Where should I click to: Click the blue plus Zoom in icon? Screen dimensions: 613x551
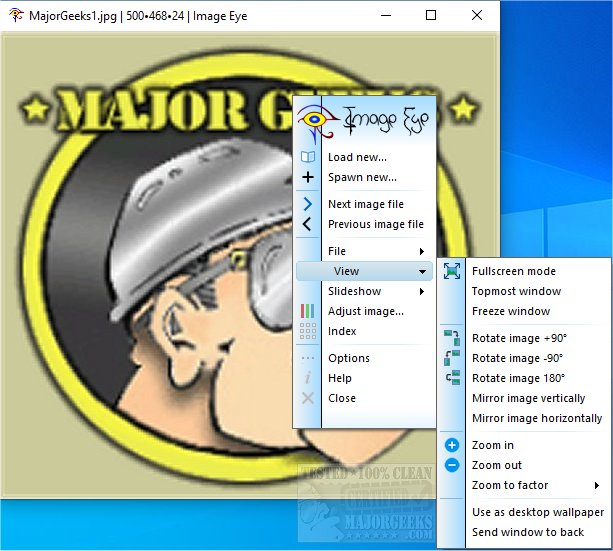452,445
